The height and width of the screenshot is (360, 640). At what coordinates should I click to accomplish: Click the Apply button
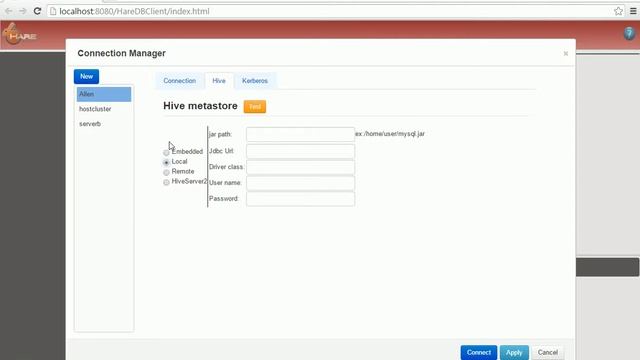(514, 352)
